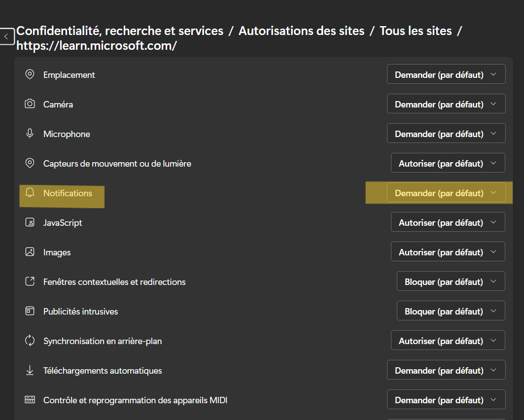Click the https://learn.microsoft.com/ heading text

pyautogui.click(x=97, y=46)
